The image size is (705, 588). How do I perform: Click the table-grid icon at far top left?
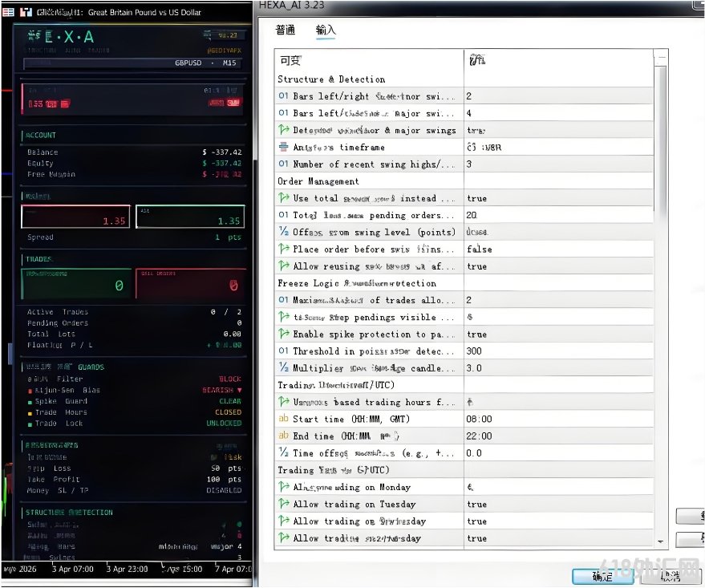[8, 12]
